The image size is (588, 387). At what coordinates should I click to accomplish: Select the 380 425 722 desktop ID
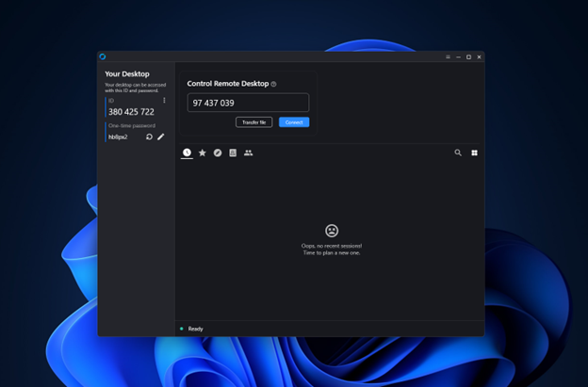pyautogui.click(x=131, y=112)
